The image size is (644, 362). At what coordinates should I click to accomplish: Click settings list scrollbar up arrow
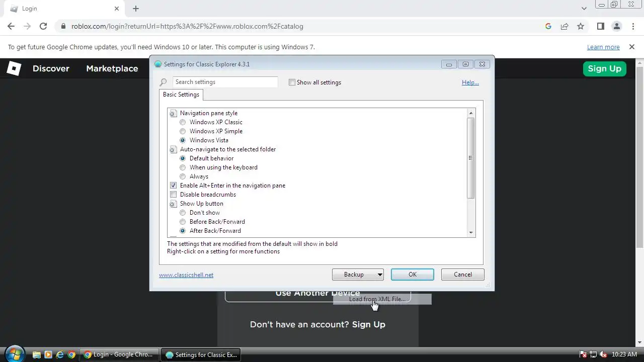(x=471, y=113)
